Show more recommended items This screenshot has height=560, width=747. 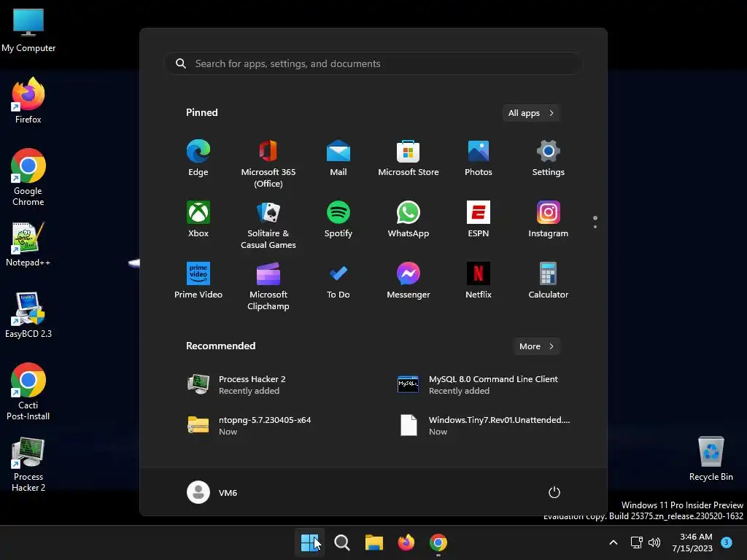[x=536, y=346]
